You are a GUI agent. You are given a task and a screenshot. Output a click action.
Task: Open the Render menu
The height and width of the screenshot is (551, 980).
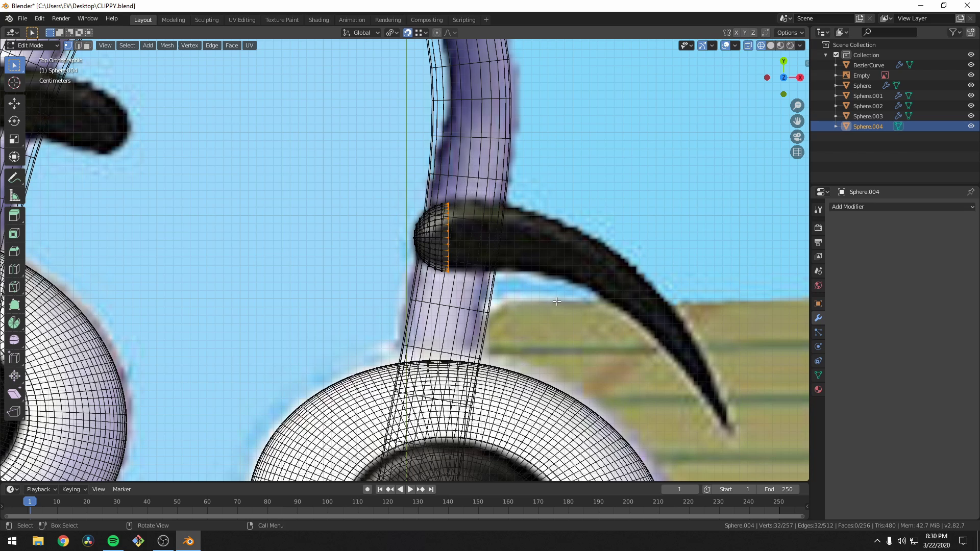pos(61,18)
